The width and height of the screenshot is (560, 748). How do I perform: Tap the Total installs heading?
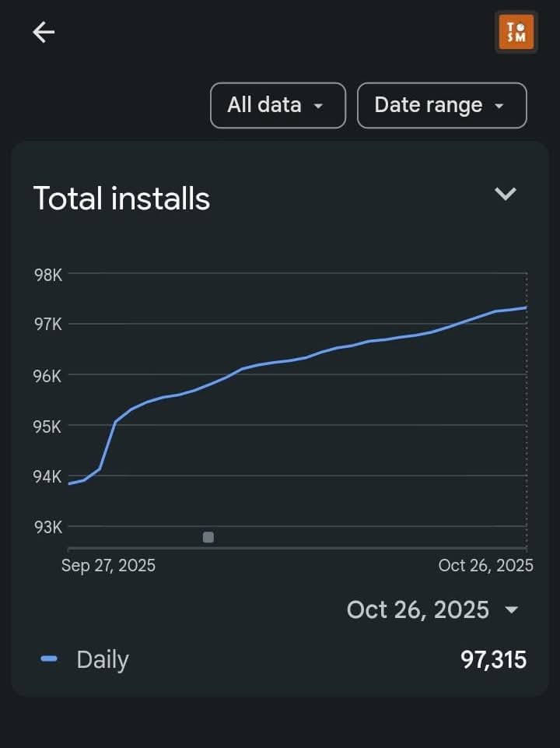tap(121, 198)
